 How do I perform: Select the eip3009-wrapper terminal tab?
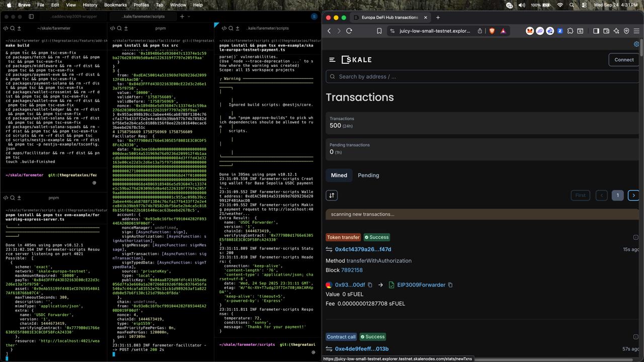click(74, 17)
